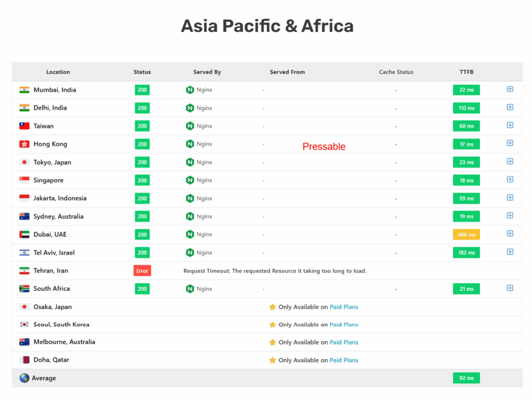This screenshot has height=400, width=532.
Task: Select the Taiwan flag icon
Action: (x=24, y=126)
